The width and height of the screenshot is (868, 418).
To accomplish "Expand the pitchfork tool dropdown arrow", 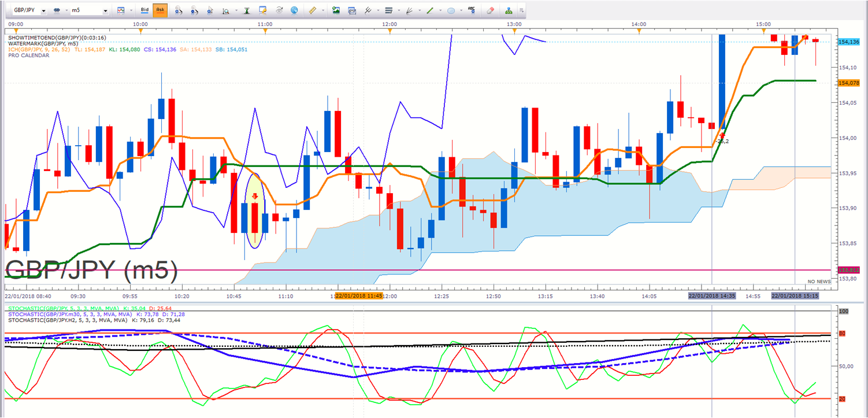I will click(378, 11).
